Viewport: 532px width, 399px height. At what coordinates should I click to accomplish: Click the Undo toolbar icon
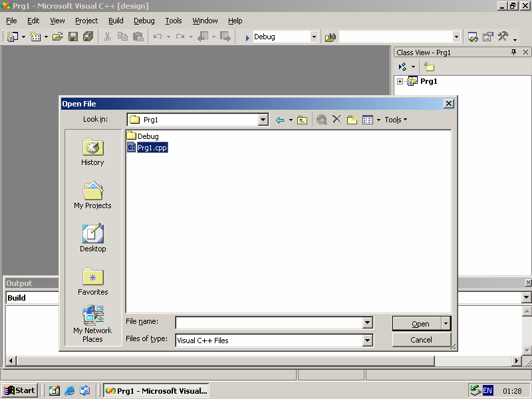pyautogui.click(x=158, y=37)
